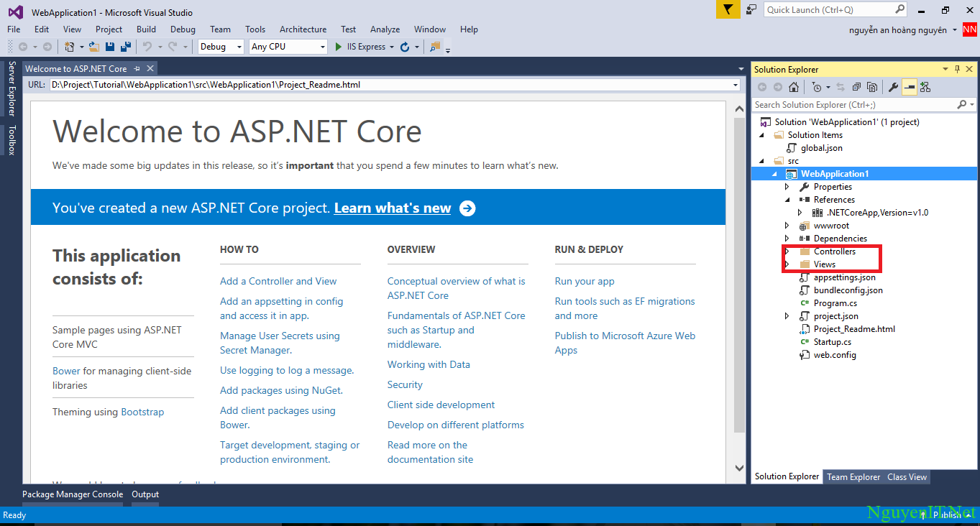Click the Solution Explorer auto hide pin
Image resolution: width=980 pixels, height=526 pixels.
pyautogui.click(x=958, y=70)
